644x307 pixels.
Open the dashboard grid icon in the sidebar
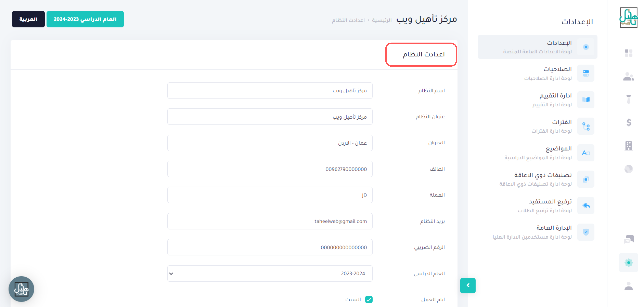(x=629, y=53)
